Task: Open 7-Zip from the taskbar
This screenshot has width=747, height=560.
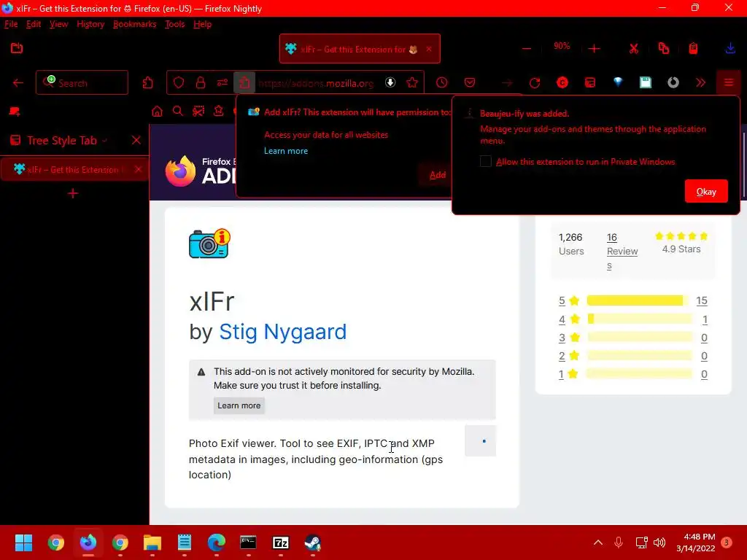Action: (281, 542)
